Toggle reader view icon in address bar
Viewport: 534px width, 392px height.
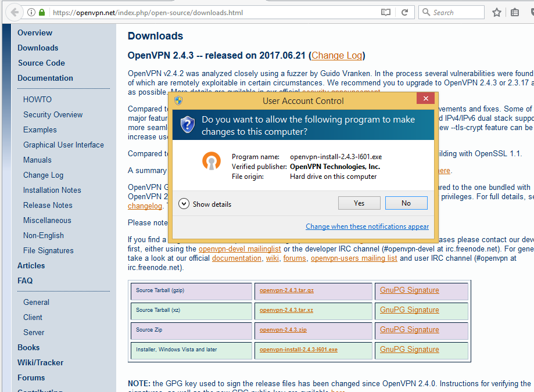385,13
